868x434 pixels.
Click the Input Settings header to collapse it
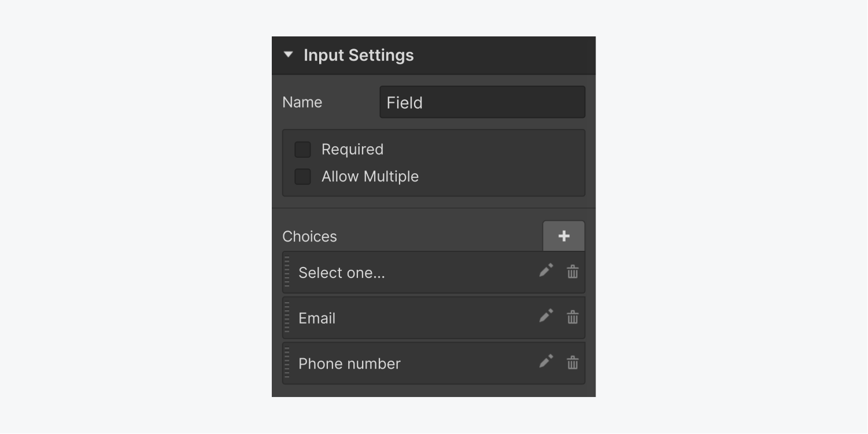pyautogui.click(x=359, y=55)
